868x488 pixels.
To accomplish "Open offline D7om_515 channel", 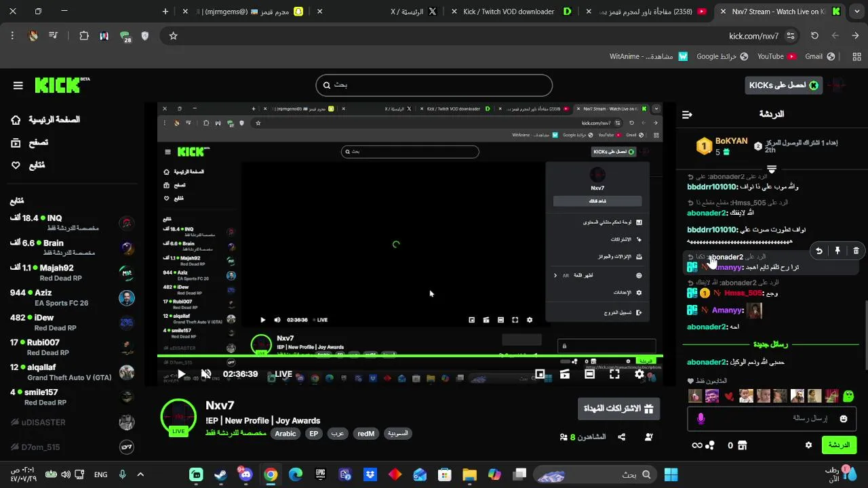I will pyautogui.click(x=72, y=447).
